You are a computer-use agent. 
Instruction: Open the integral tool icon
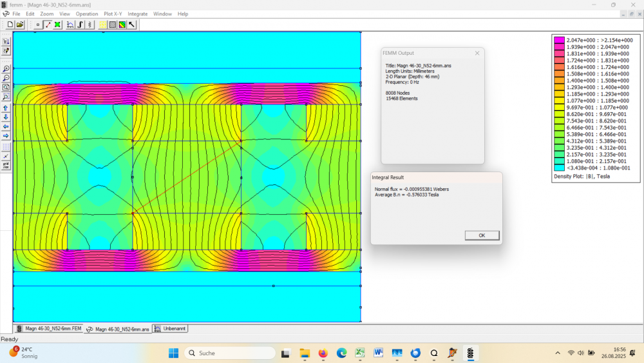80,25
